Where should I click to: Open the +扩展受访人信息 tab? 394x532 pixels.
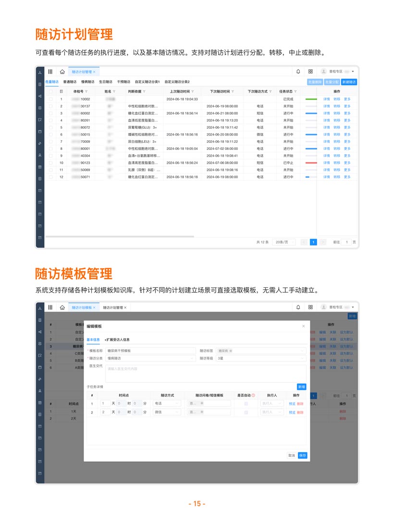coord(117,339)
